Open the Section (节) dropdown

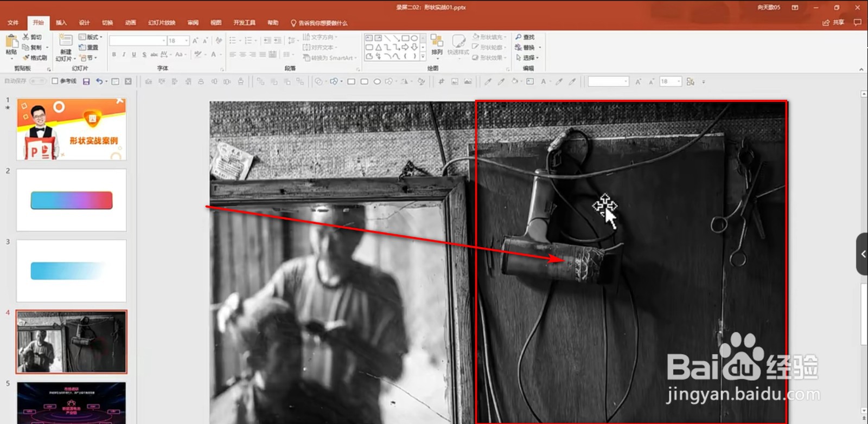[88, 57]
